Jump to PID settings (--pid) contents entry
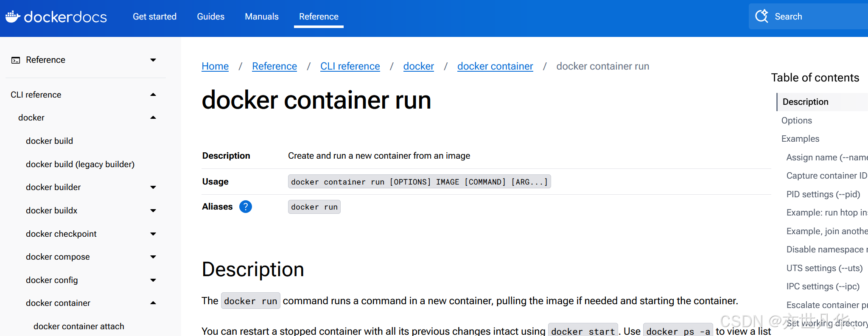 tap(823, 194)
